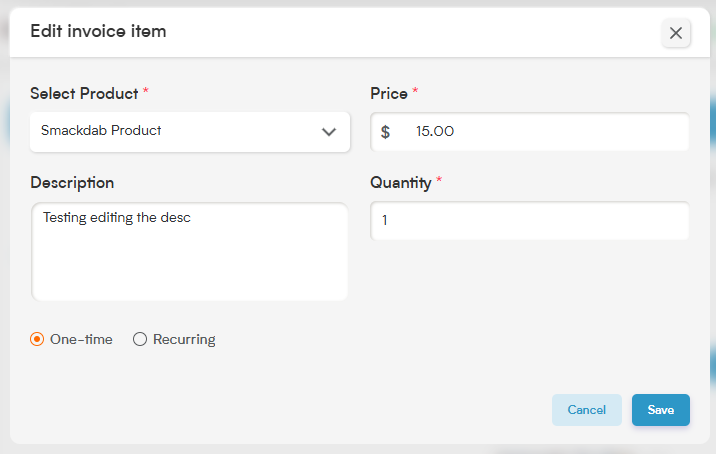Open the Smackdab Product dropdown
716x454 pixels.
coord(190,132)
